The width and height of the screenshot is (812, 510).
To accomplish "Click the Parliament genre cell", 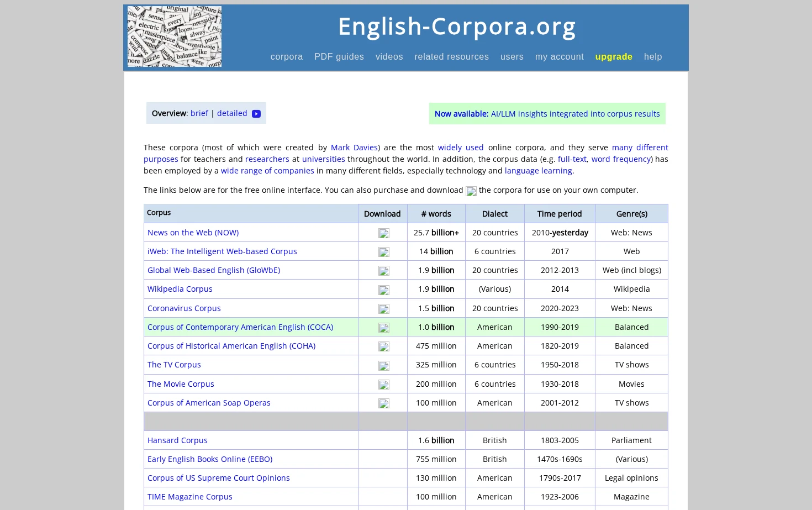I will point(631,440).
